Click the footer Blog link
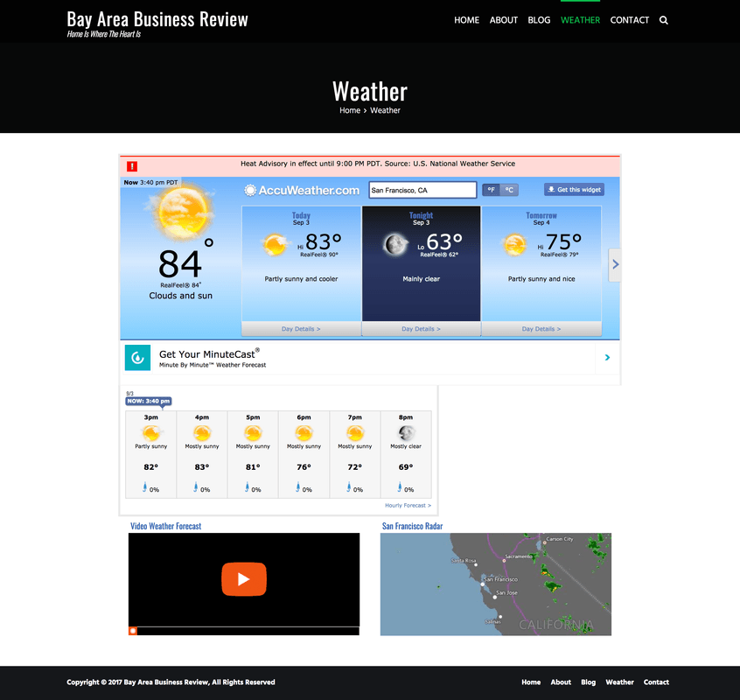 588,682
